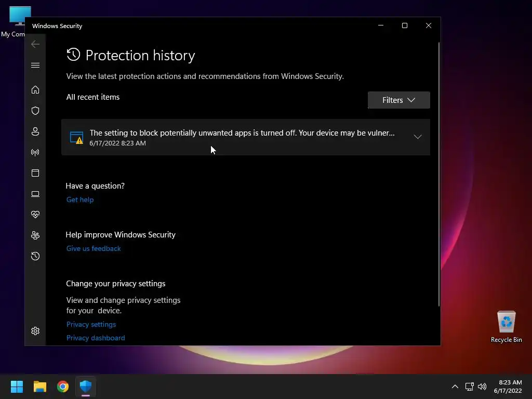The width and height of the screenshot is (532, 399).
Task: Open Device security laptop icon
Action: (35, 194)
